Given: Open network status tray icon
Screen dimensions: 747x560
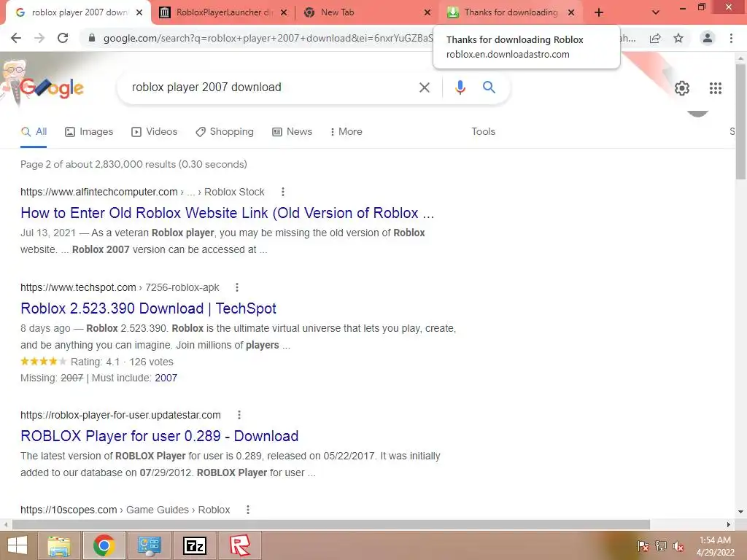Looking at the screenshot, I should tap(661, 546).
